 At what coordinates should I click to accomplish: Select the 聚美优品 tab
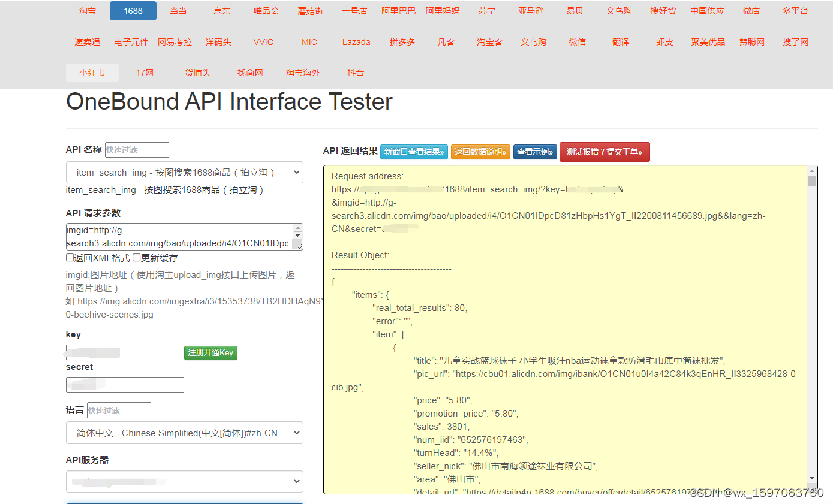pyautogui.click(x=708, y=42)
